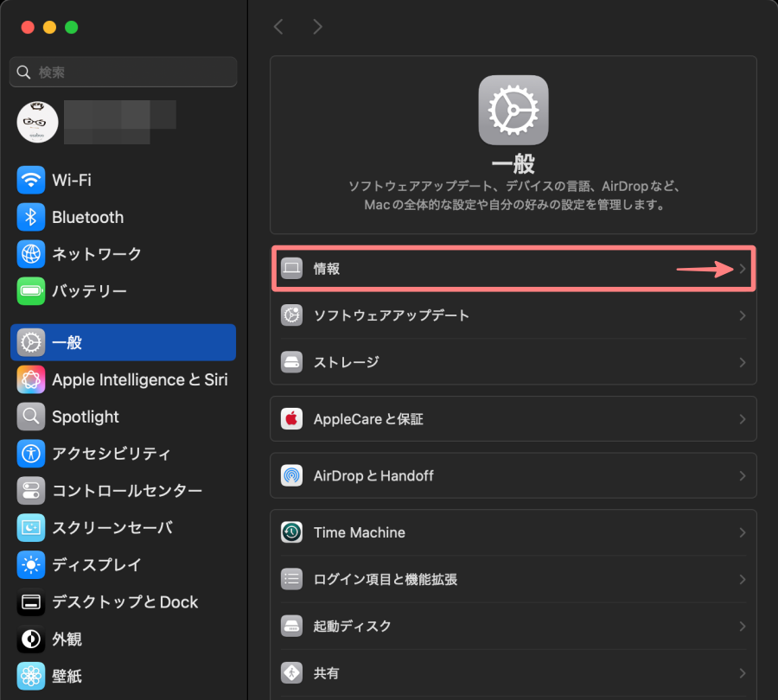The height and width of the screenshot is (700, 778).
Task: Select ディスプレイ label in sidebar
Action: pos(97,564)
